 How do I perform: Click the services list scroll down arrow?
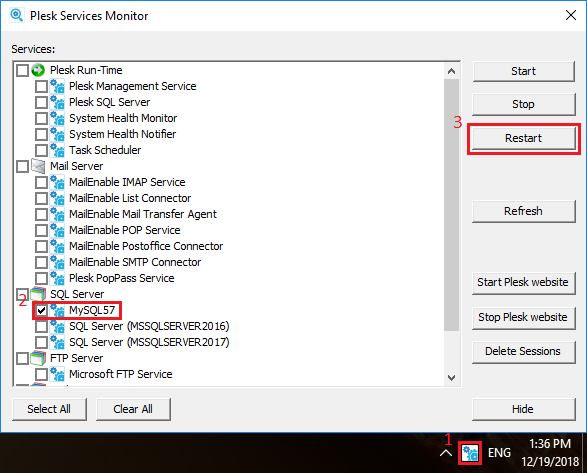coord(451,378)
